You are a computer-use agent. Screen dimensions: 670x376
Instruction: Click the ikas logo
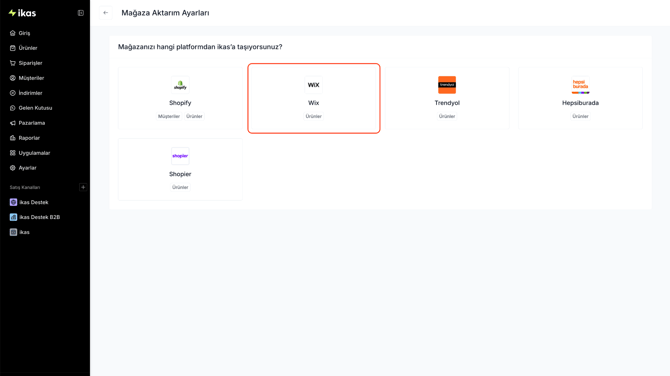pos(22,13)
